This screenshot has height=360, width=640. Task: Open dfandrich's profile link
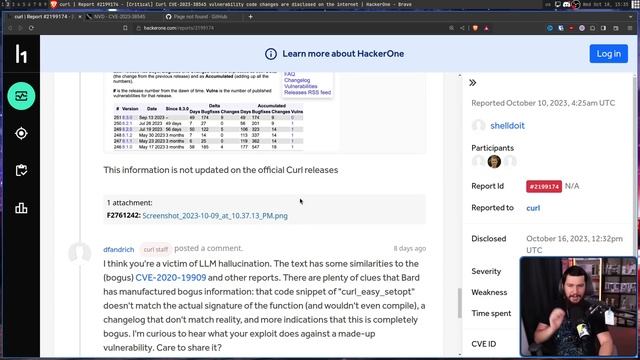(x=118, y=249)
